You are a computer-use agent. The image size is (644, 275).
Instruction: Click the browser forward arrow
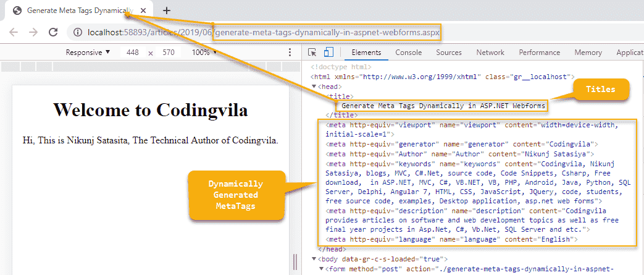click(33, 33)
